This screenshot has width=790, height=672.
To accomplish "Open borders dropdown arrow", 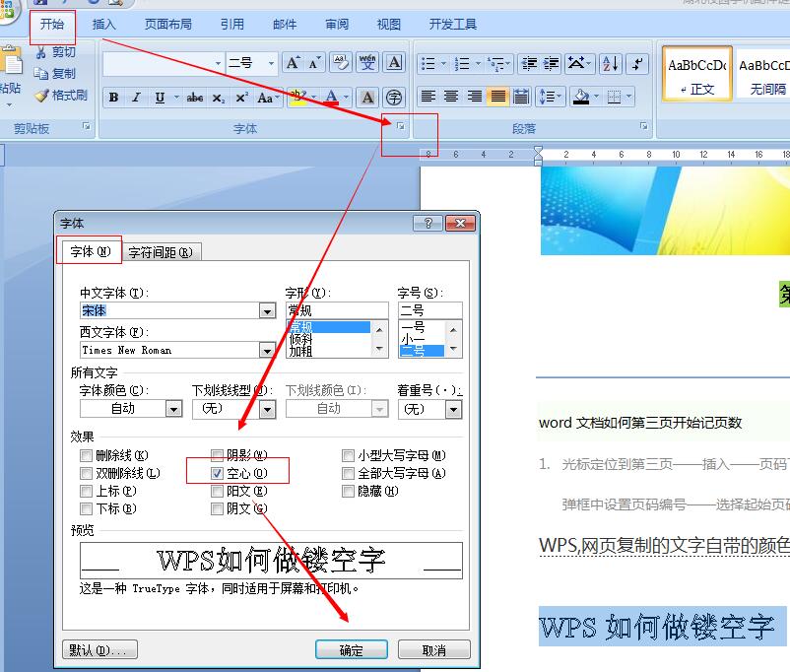I will [628, 97].
